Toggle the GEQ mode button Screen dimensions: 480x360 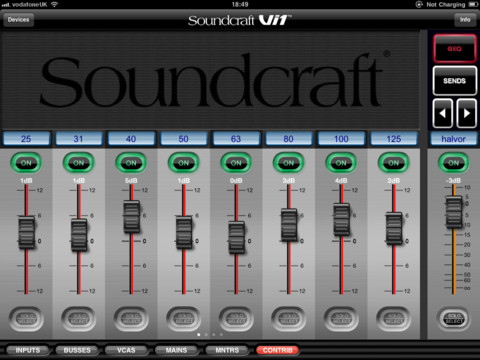click(x=455, y=49)
